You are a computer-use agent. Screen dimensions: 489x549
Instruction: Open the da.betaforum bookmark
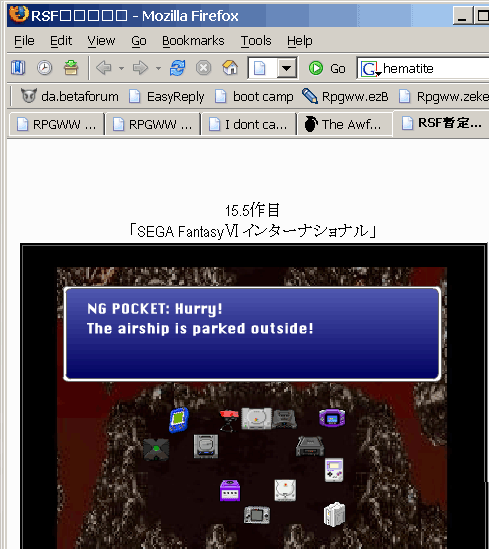69,96
